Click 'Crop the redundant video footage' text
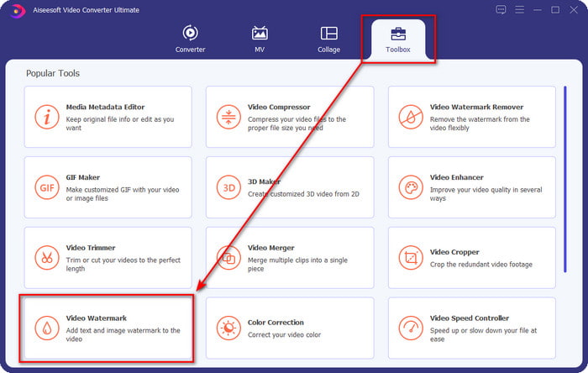The width and height of the screenshot is (588, 373). (480, 265)
